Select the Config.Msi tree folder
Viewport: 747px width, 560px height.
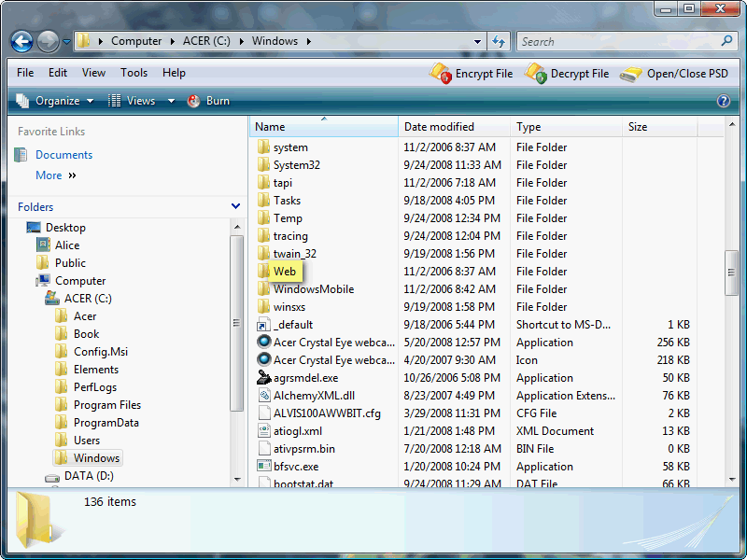click(x=101, y=352)
